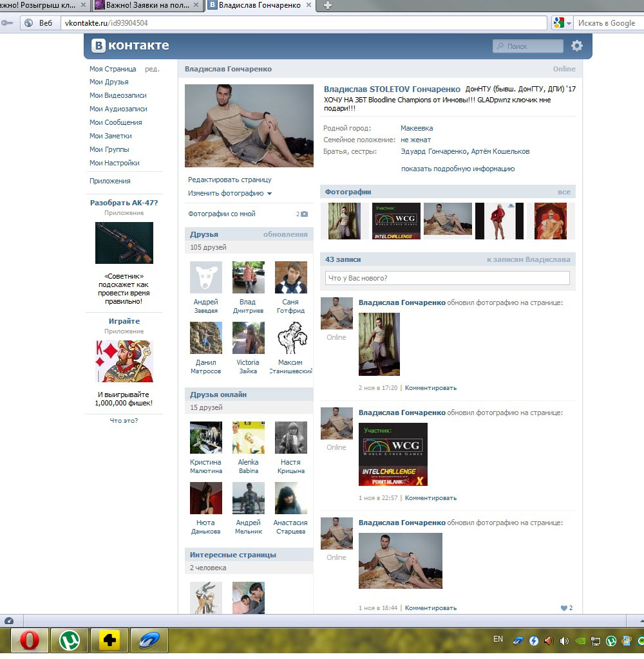The height and width of the screenshot is (659, 644).
Task: Switch to the 'Важно! Заявки' browser tab
Action: [x=149, y=5]
